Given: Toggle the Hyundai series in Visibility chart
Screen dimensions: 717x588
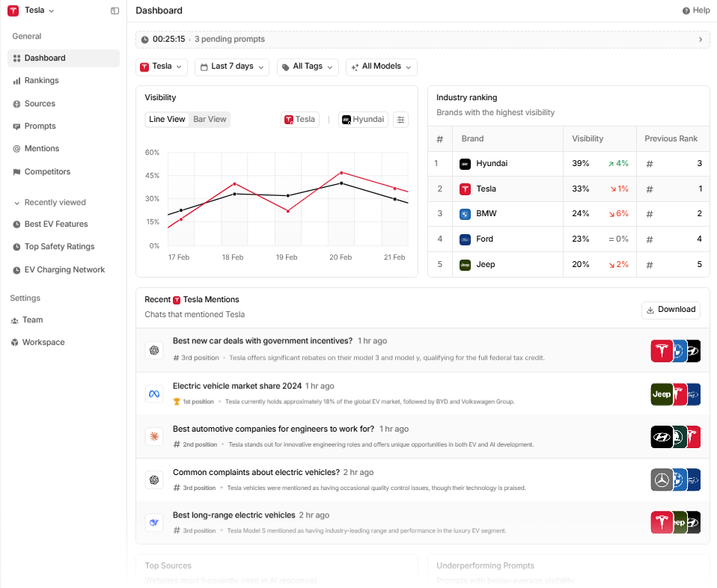Looking at the screenshot, I should (x=363, y=120).
